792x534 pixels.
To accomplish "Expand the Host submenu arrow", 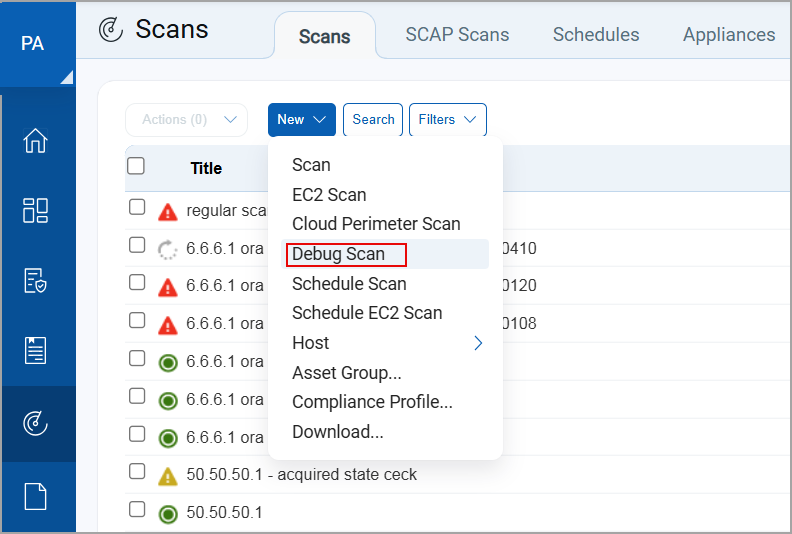I will 478,343.
